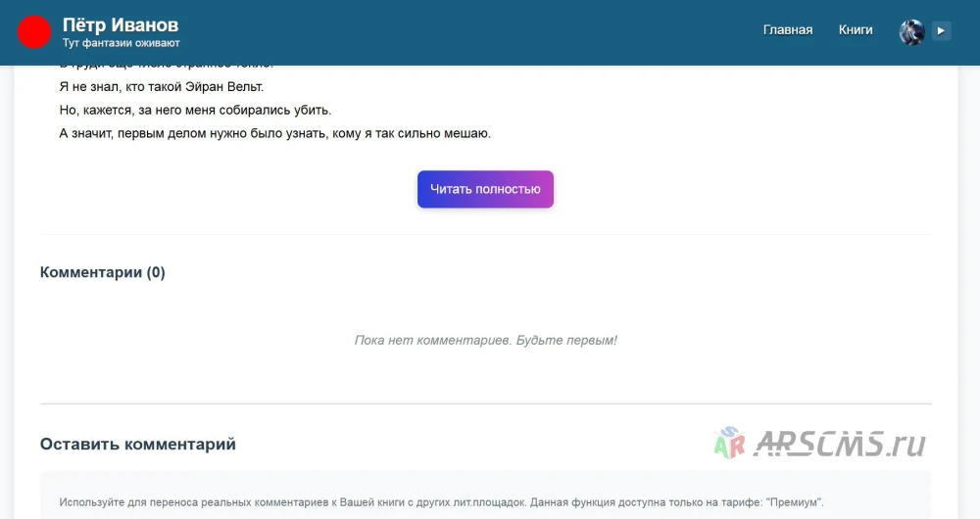Click the sentence about собирались убить

tap(196, 110)
